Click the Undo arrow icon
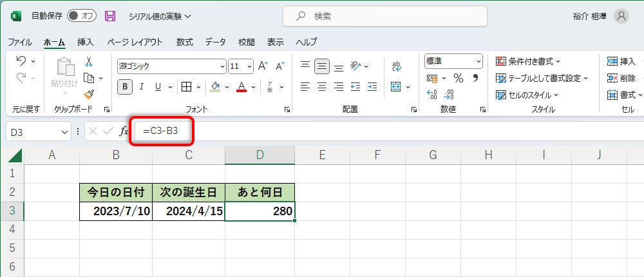The image size is (644, 277). (x=21, y=61)
